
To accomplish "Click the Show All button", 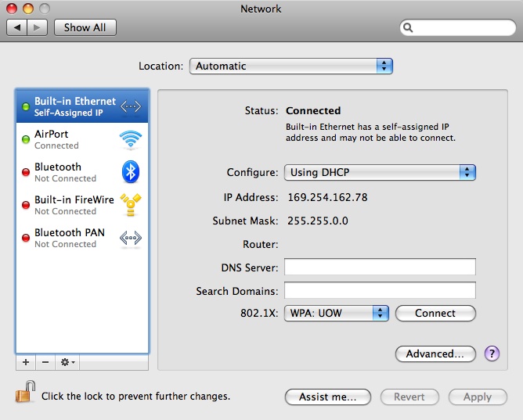I will coord(85,27).
